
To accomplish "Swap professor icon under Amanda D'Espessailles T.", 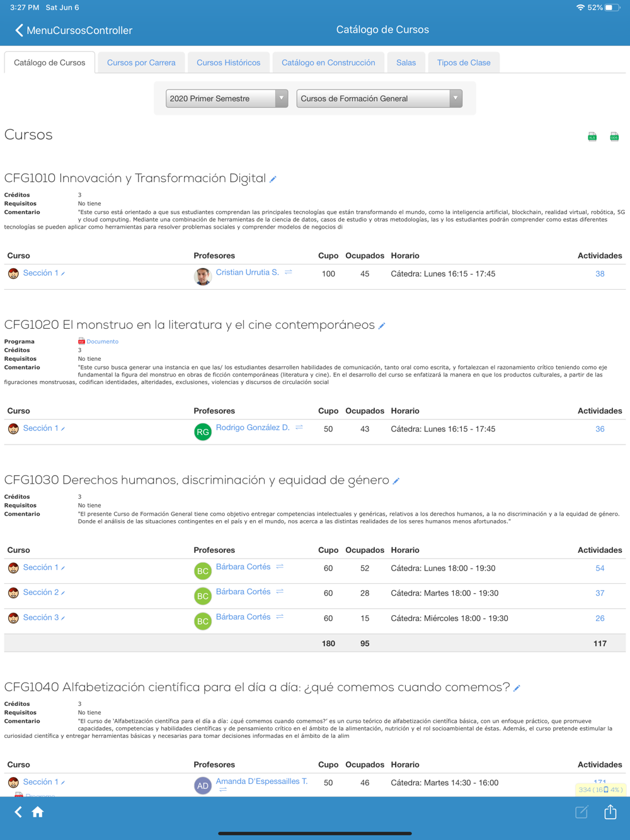I will click(223, 790).
